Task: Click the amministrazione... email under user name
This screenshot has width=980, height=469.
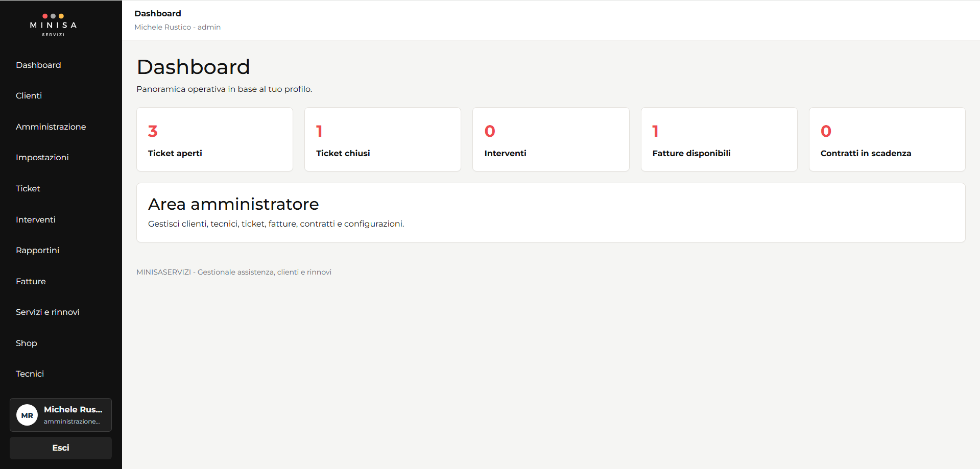Action: pyautogui.click(x=71, y=422)
